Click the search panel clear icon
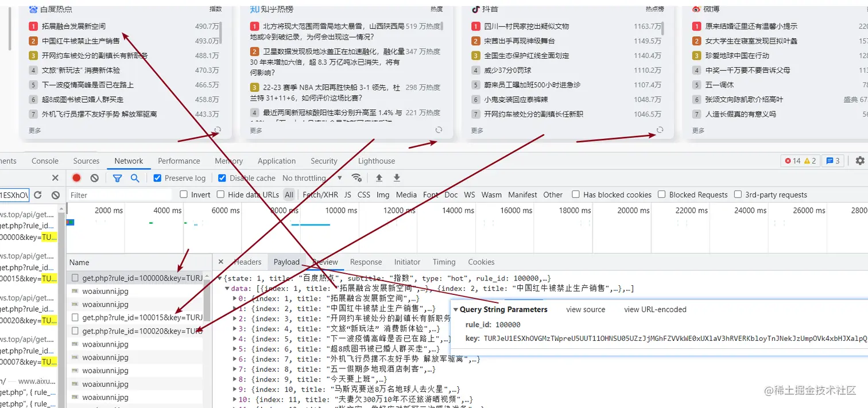The width and height of the screenshot is (868, 408). coord(56,195)
